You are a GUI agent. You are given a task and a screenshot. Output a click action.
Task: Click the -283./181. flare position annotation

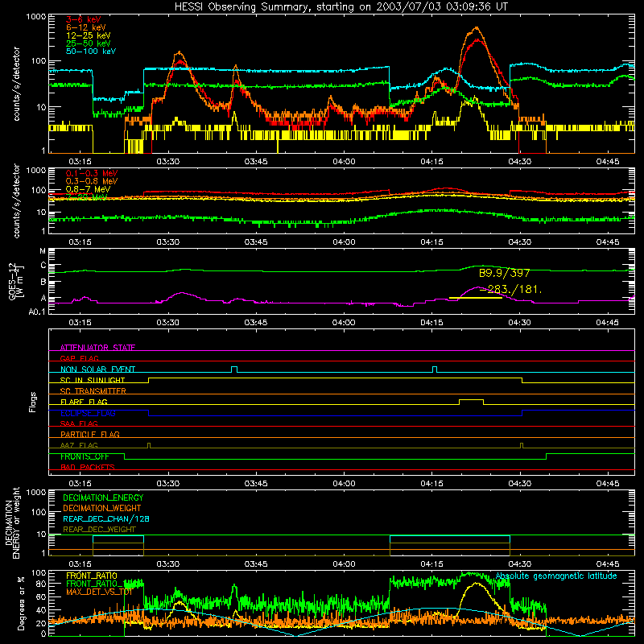(510, 290)
